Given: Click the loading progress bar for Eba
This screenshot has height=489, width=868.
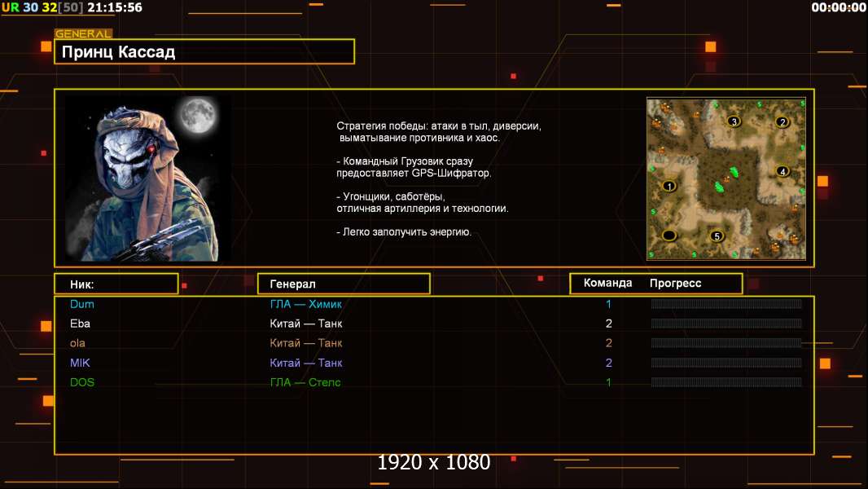Looking at the screenshot, I should (726, 324).
